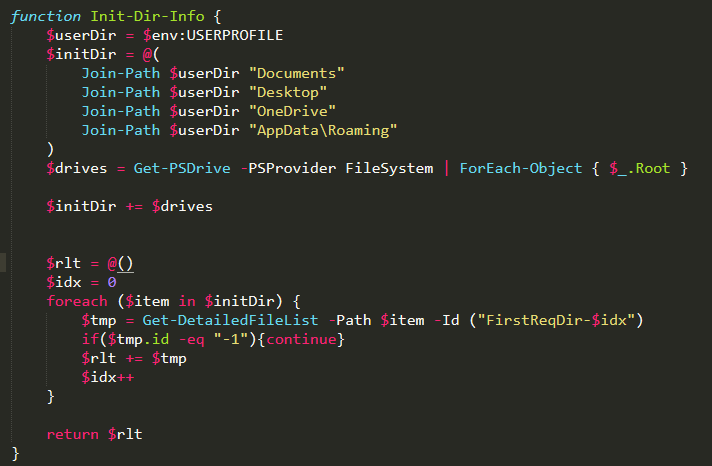Screen dimensions: 712x466
Task: Click the -eq operator
Action: 191,340
